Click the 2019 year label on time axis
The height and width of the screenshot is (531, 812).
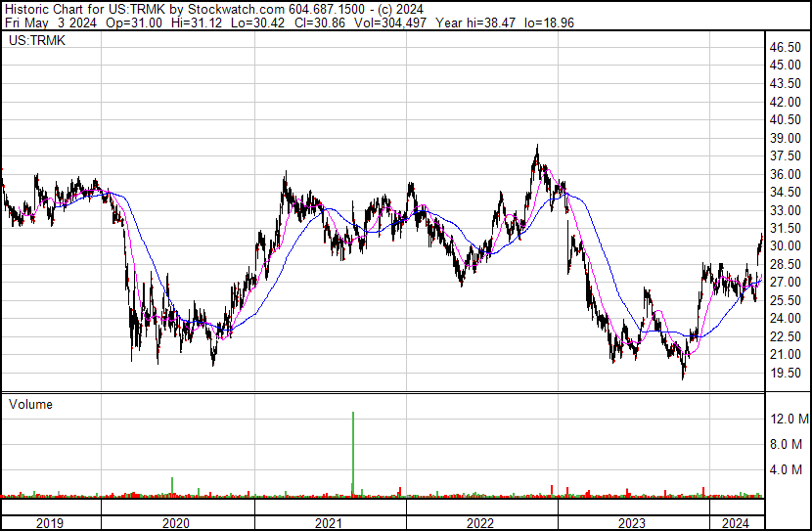pyautogui.click(x=50, y=523)
